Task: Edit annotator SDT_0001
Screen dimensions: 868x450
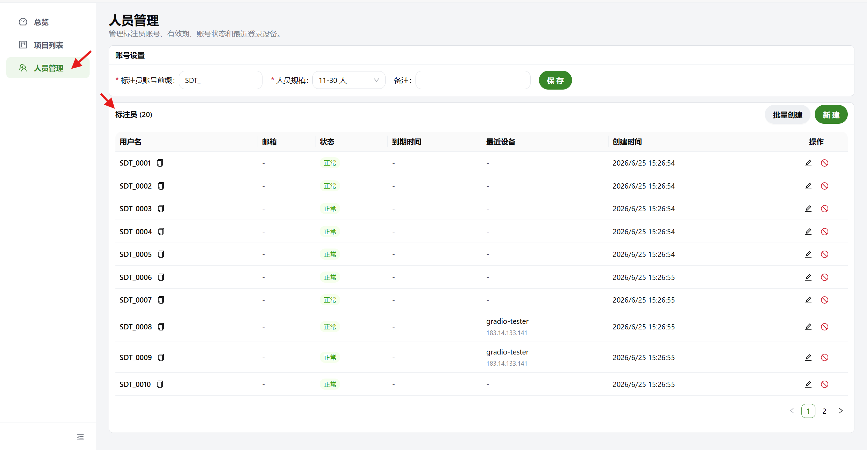Action: [808, 163]
